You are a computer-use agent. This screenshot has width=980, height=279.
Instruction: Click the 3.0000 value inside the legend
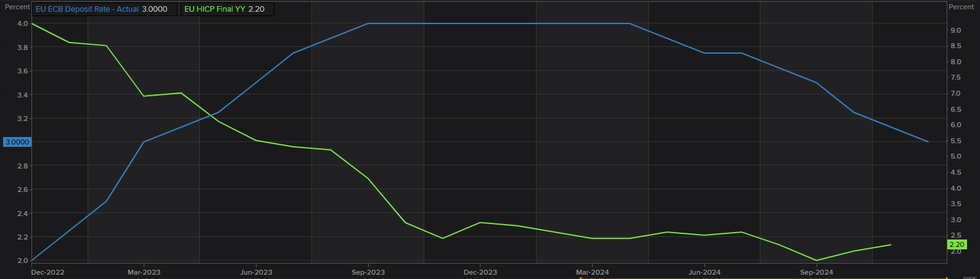(x=155, y=9)
